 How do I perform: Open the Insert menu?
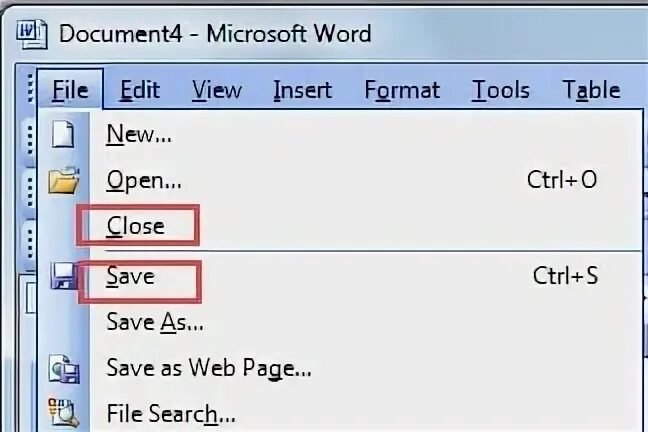(x=303, y=90)
